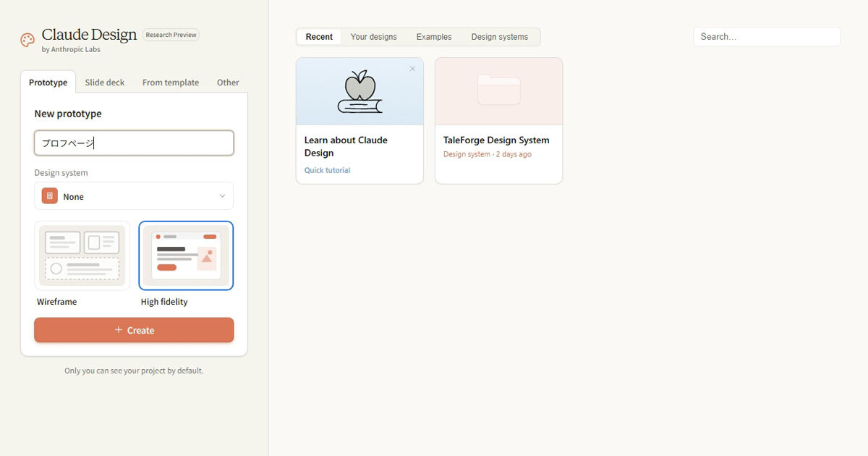
Task: Dismiss the Learn about Claude Design card
Action: pos(412,68)
